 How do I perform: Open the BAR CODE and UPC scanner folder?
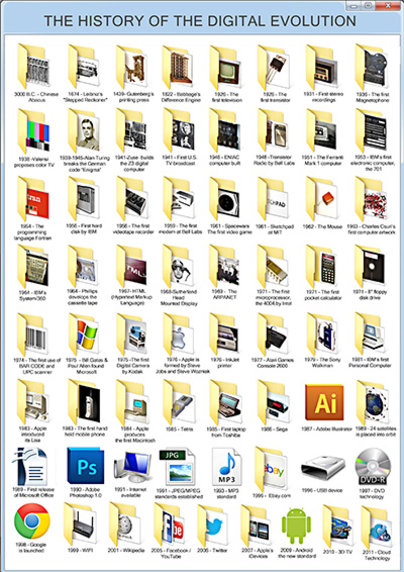click(x=34, y=335)
